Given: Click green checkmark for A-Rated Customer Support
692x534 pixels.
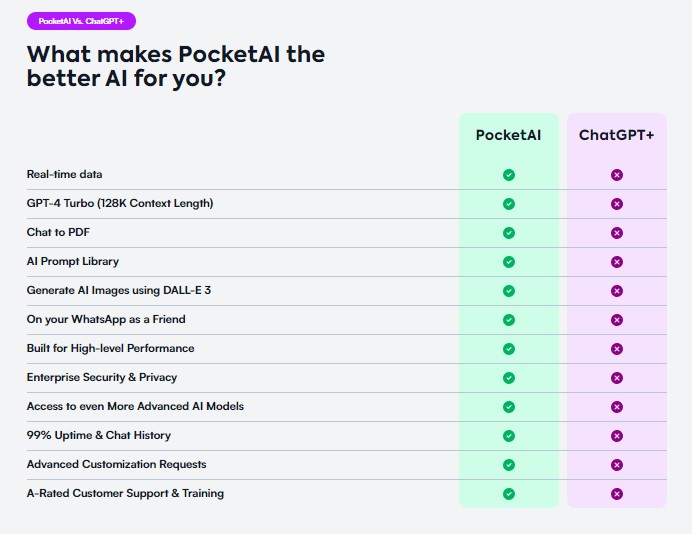Looking at the screenshot, I should [x=509, y=494].
